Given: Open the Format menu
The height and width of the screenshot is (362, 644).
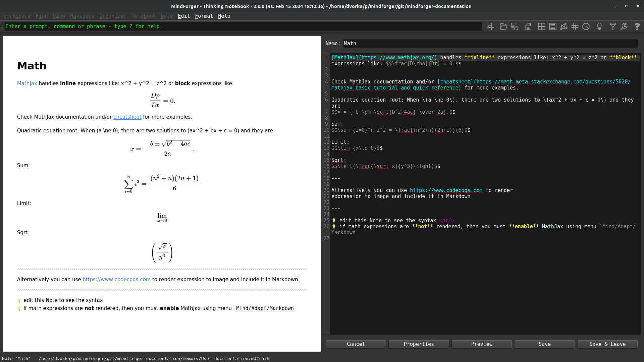Looking at the screenshot, I should click(x=204, y=16).
